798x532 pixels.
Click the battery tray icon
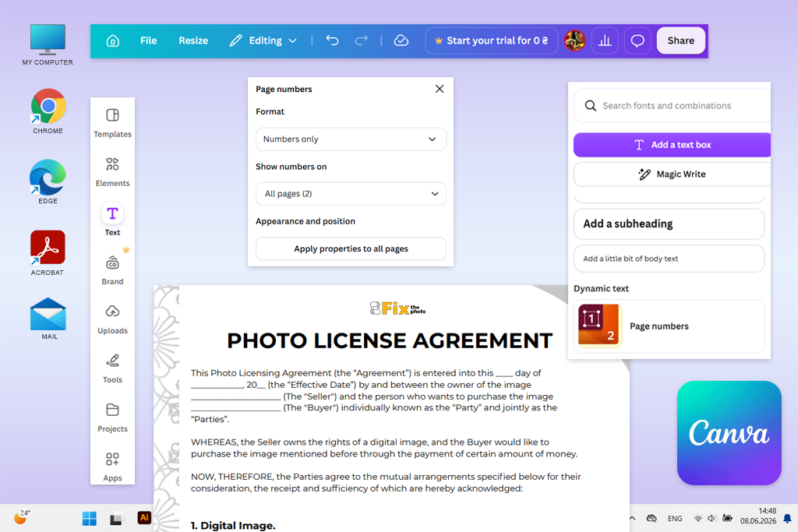pyautogui.click(x=727, y=518)
